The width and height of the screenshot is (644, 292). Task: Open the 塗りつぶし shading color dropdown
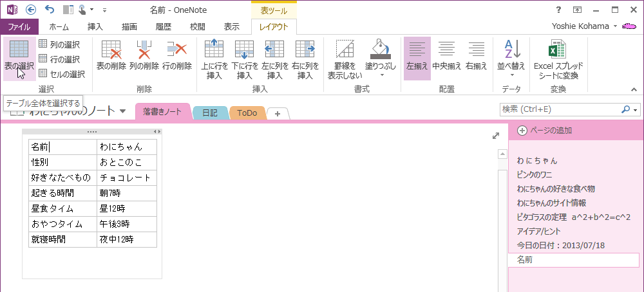[381, 75]
